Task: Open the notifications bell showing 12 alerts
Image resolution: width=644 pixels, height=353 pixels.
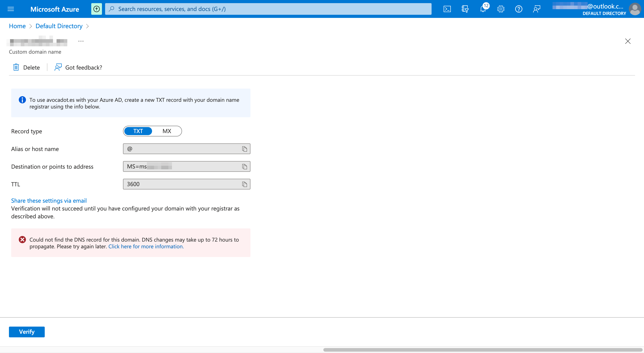Action: 483,9
